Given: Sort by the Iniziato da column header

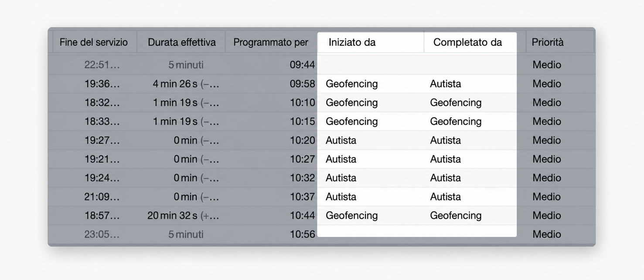Looking at the screenshot, I should coord(352,42).
